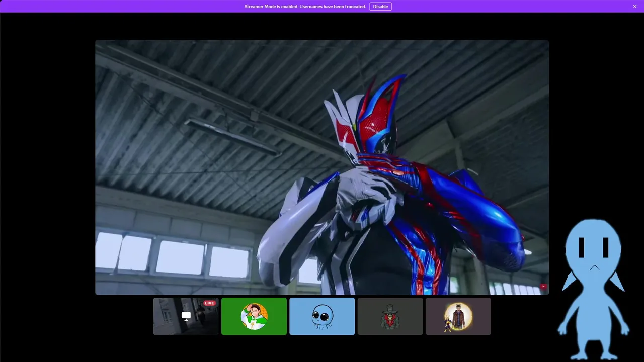Select the green participant tile
The image size is (644, 362).
(254, 316)
